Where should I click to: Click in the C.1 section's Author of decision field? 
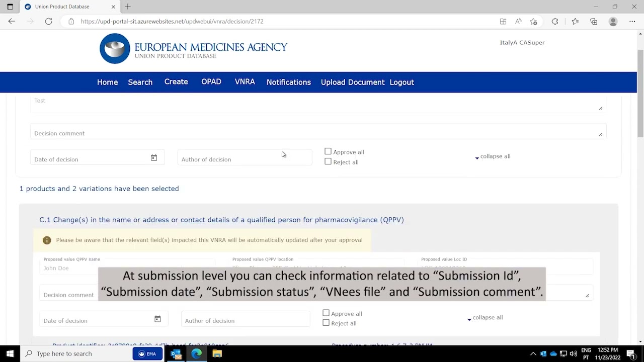246,319
